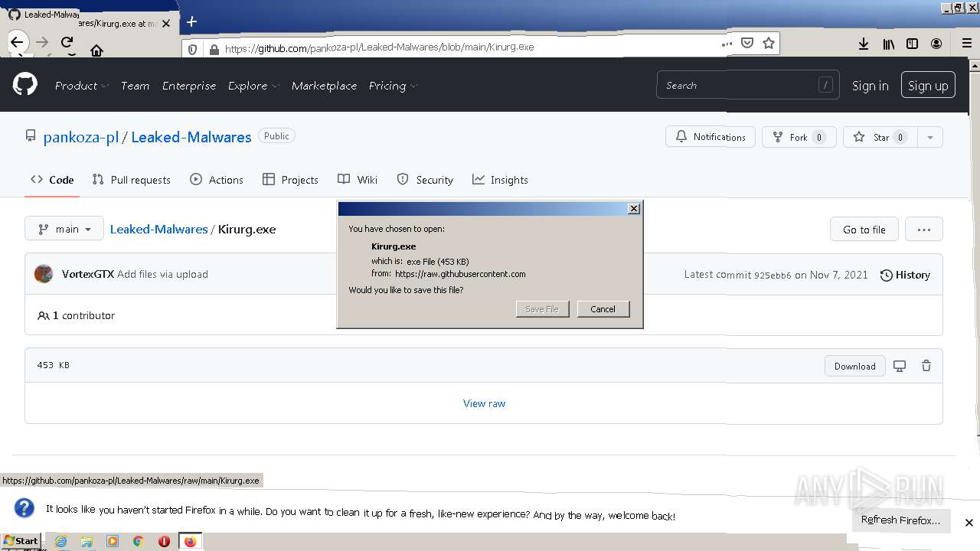Viewport: 980px width, 551px height.
Task: Open the Team menu item
Action: click(x=135, y=86)
